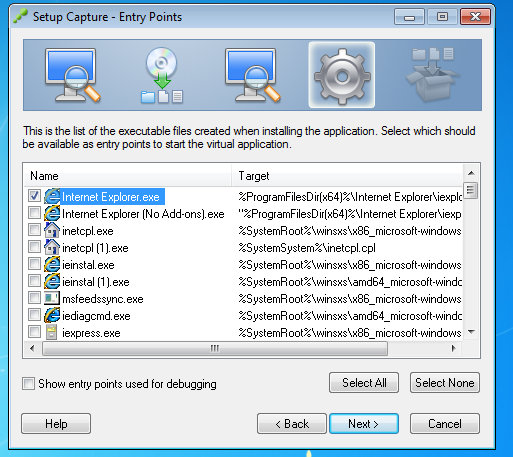Click the vertical scrollbar up arrow

(x=471, y=173)
